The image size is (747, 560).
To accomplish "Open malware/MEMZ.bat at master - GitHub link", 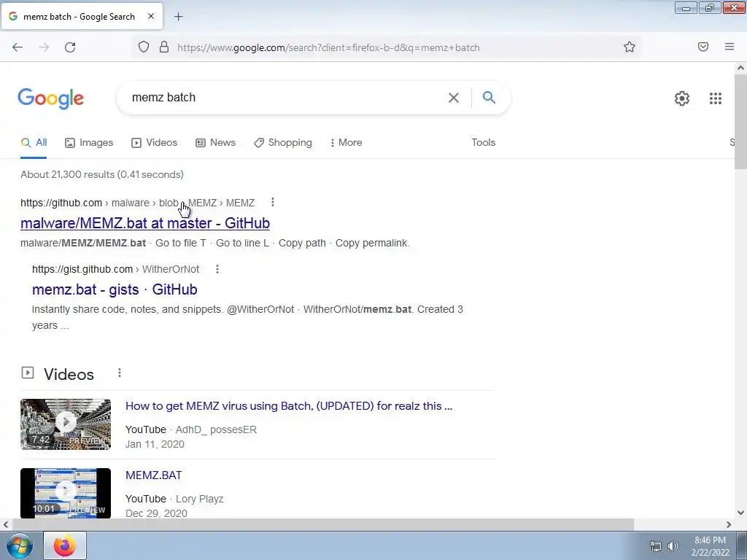I will [145, 223].
